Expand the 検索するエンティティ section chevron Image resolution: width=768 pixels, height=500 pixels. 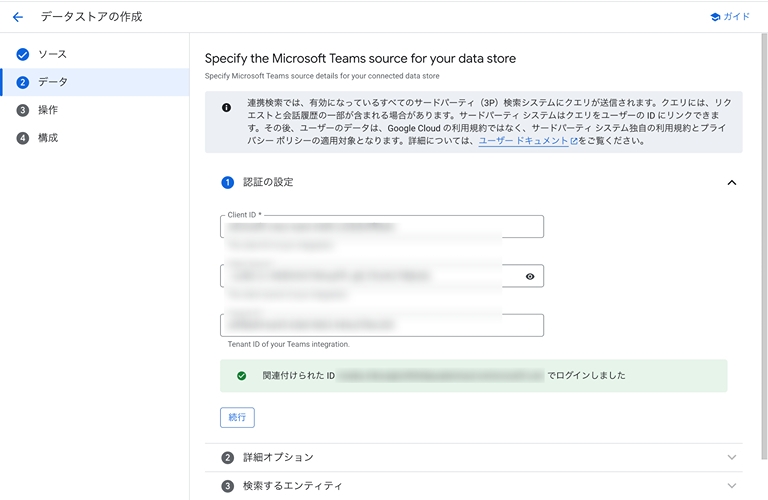732,486
